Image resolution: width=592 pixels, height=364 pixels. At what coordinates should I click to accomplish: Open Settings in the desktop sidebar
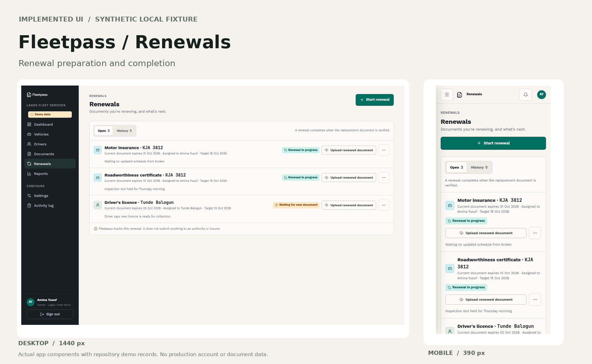point(50,196)
